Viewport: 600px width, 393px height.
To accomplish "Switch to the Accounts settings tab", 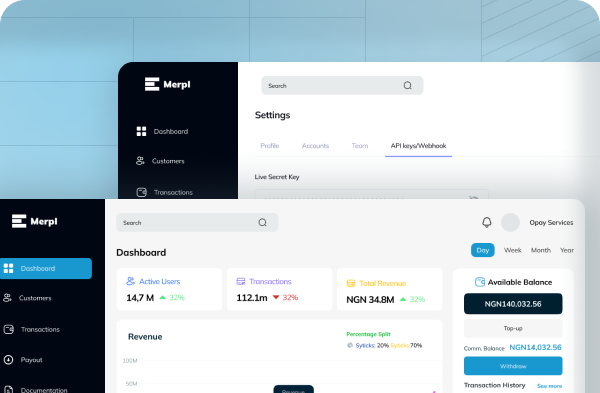I will tap(315, 146).
